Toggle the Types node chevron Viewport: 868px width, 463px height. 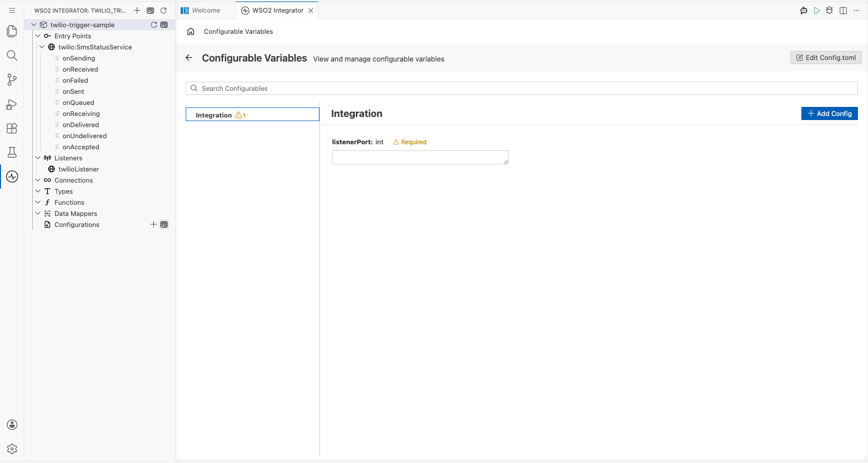[38, 191]
